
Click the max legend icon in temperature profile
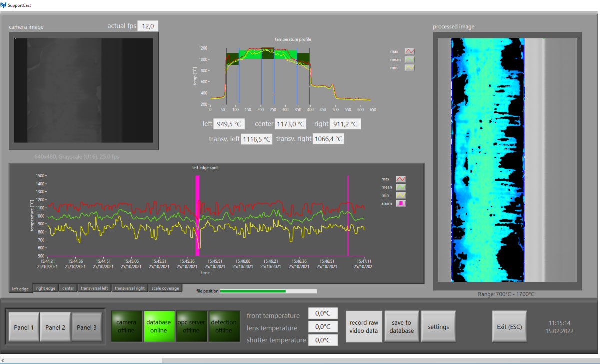coord(409,51)
